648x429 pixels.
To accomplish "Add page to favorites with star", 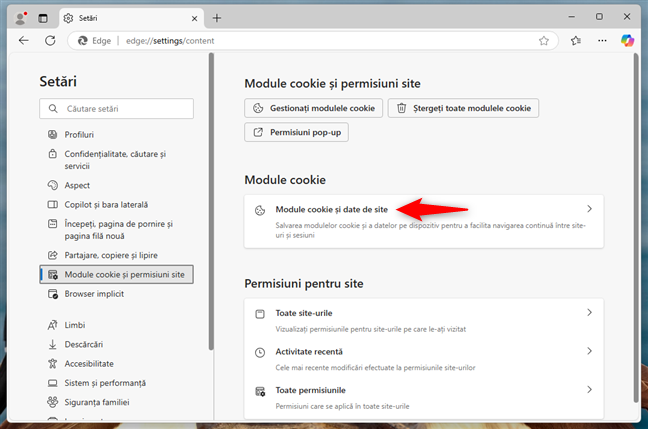I will coord(544,41).
